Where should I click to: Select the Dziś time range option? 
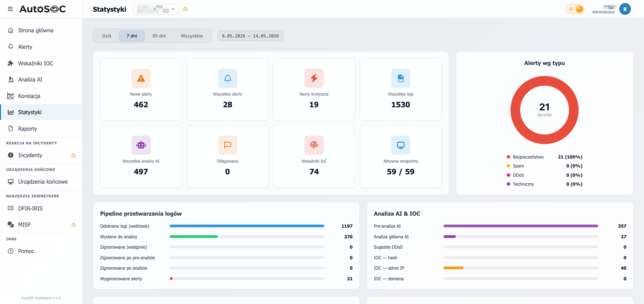click(107, 36)
